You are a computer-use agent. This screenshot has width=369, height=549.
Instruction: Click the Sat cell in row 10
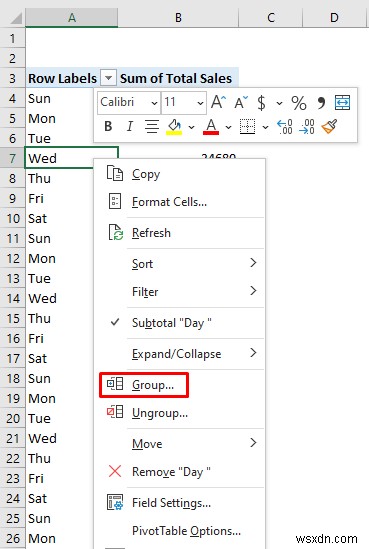tap(60, 218)
